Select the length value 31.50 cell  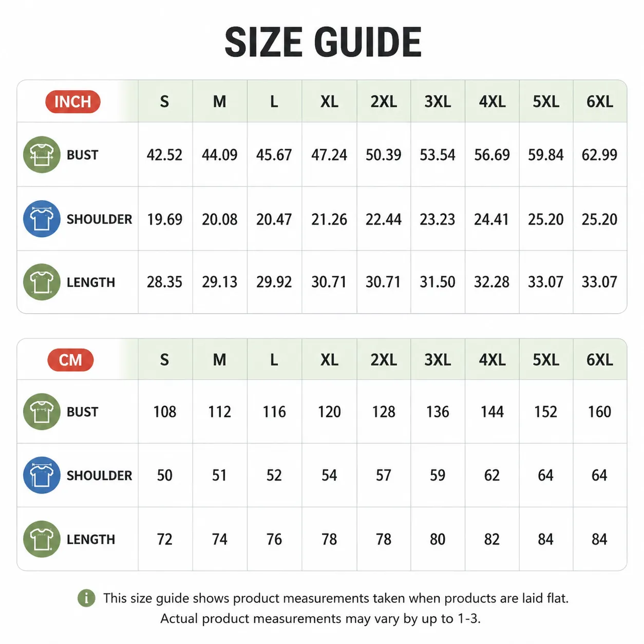coord(438,282)
